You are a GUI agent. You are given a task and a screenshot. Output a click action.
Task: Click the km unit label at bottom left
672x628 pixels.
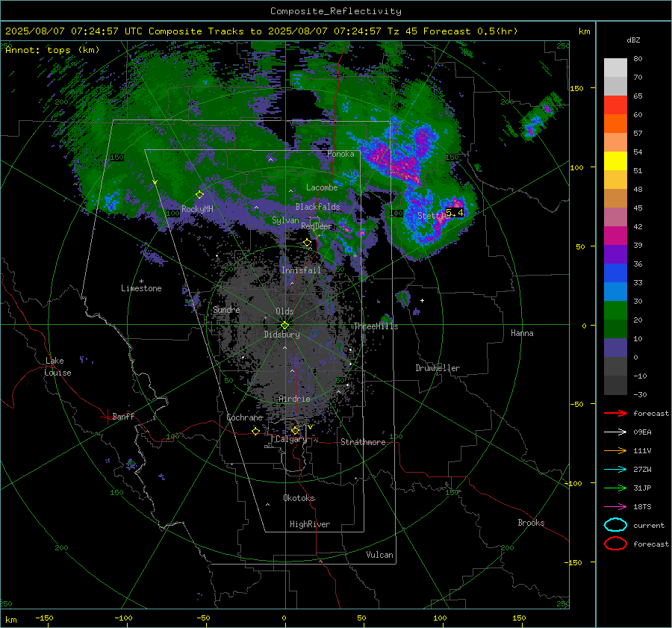(11, 620)
